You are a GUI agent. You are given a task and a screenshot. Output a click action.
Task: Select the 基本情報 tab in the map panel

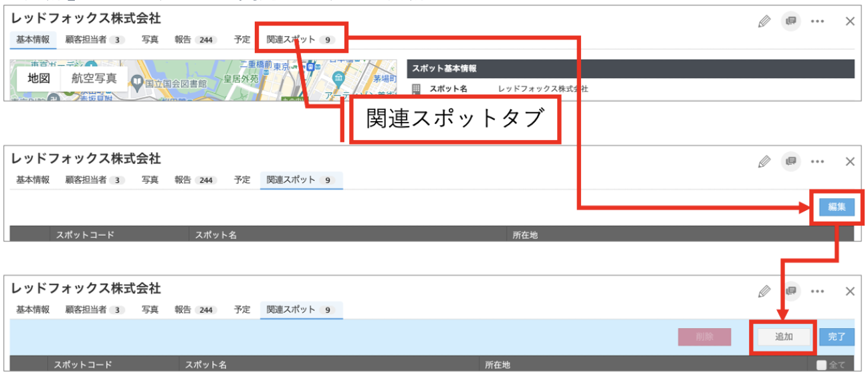(33, 40)
